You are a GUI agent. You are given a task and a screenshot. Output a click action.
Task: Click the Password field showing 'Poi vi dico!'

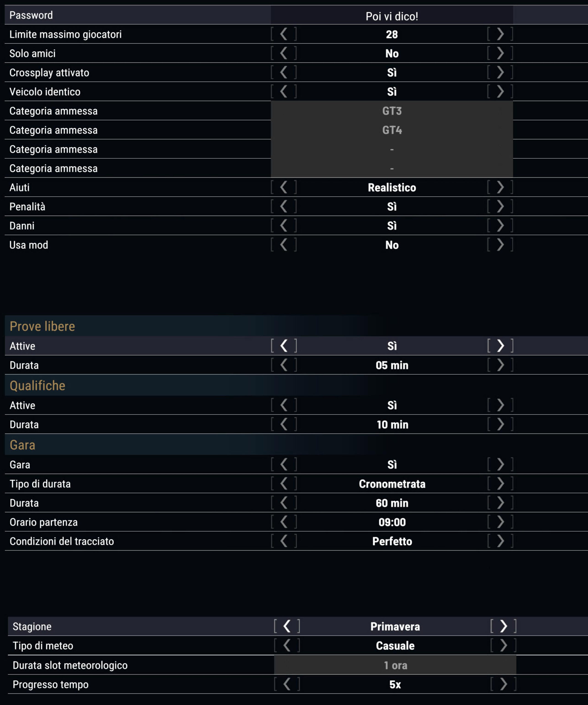[x=392, y=16]
